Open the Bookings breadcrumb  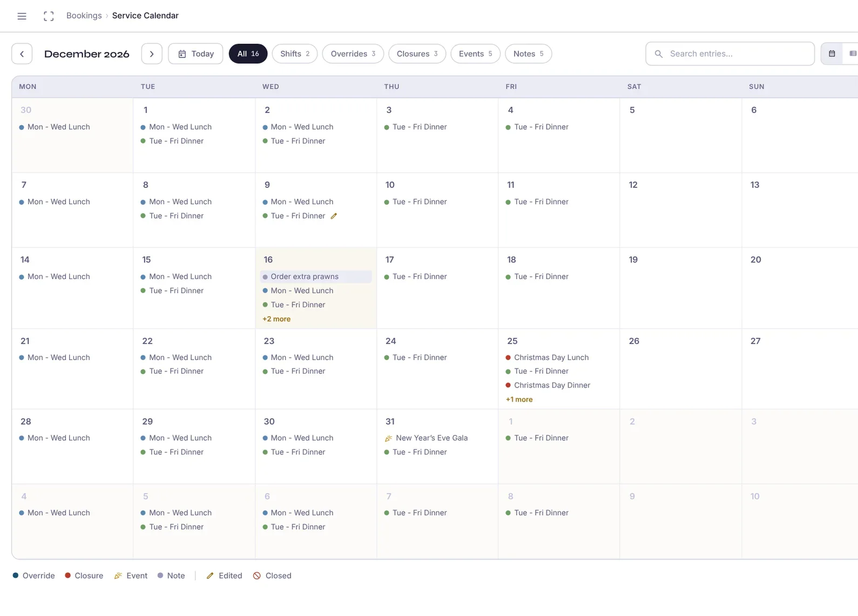84,16
